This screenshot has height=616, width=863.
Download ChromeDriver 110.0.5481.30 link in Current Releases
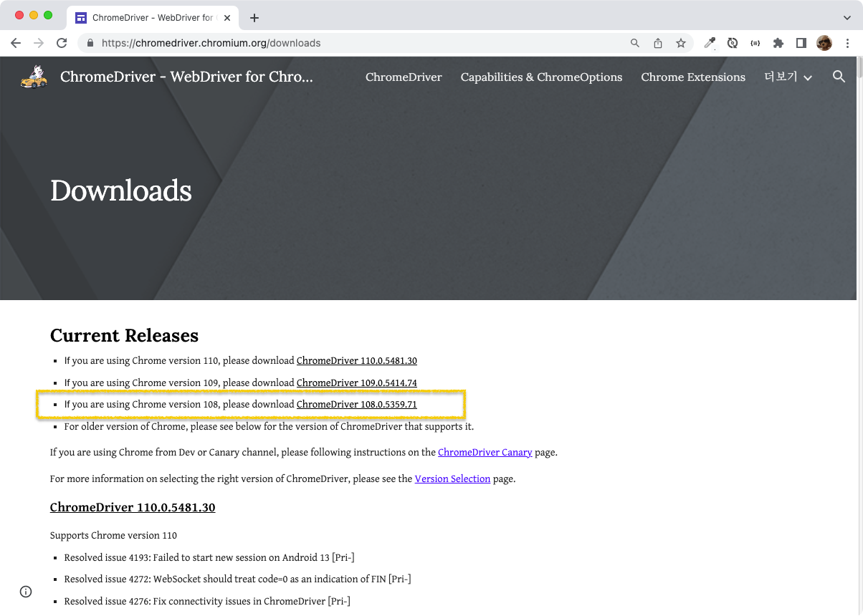357,361
